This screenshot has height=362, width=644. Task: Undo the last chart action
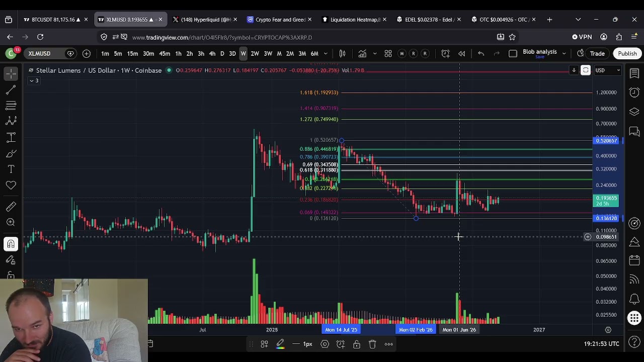coord(481,53)
